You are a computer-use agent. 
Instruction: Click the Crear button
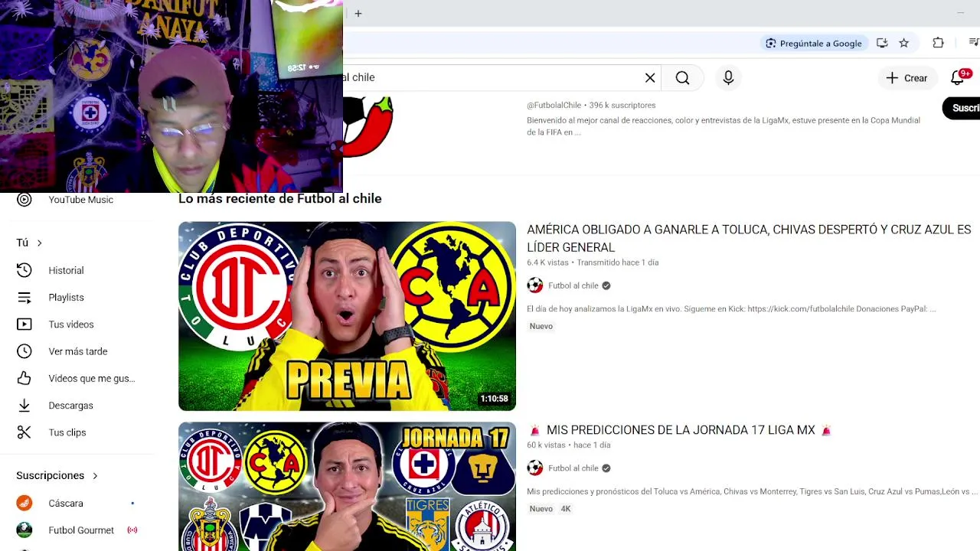(x=906, y=78)
